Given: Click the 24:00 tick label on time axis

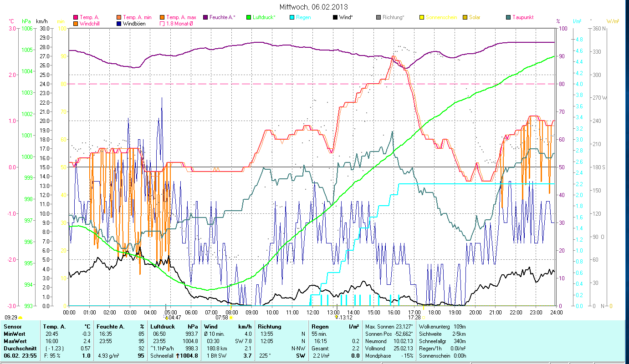Looking at the screenshot, I should pyautogui.click(x=557, y=312).
